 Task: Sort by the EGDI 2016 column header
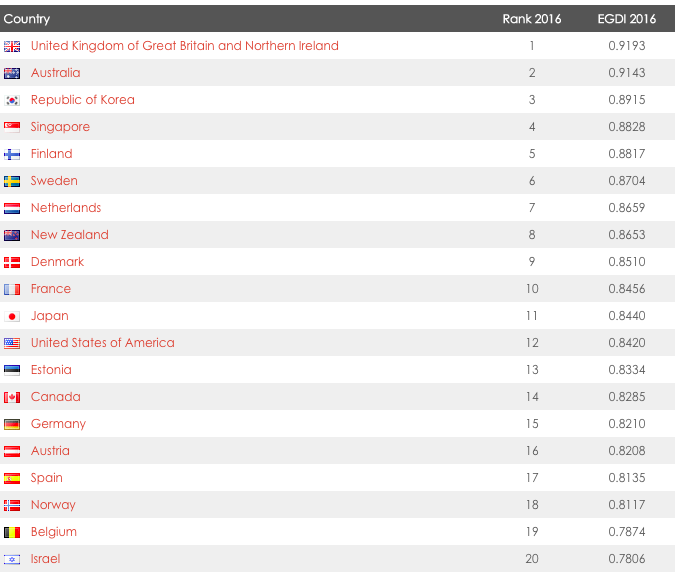[626, 19]
